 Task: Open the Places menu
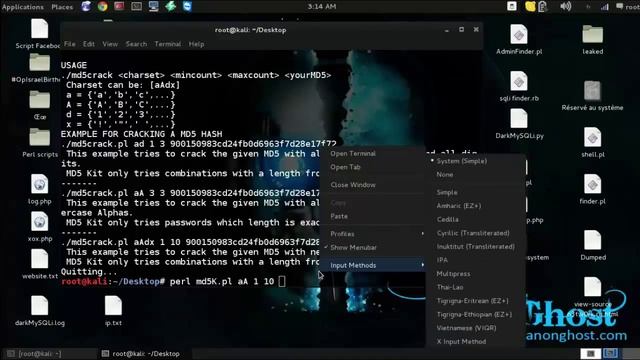click(x=62, y=7)
